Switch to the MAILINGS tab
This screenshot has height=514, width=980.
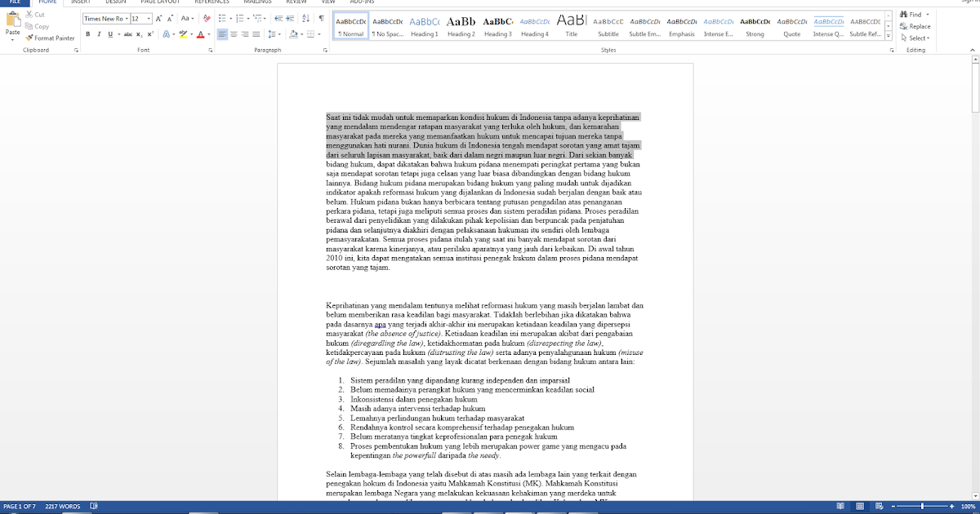[x=257, y=2]
